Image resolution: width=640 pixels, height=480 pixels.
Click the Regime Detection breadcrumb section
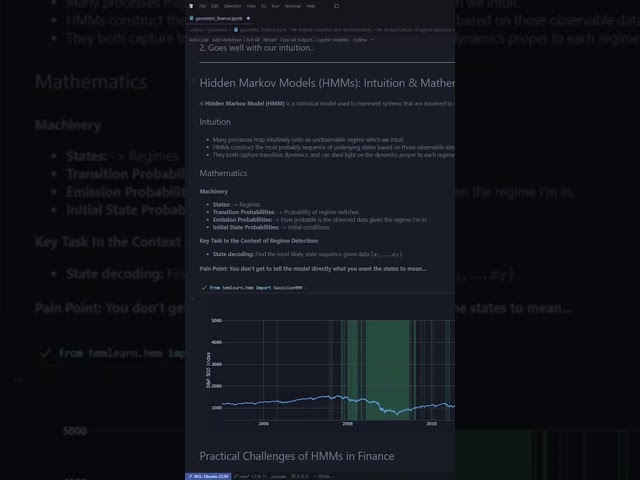point(334,30)
